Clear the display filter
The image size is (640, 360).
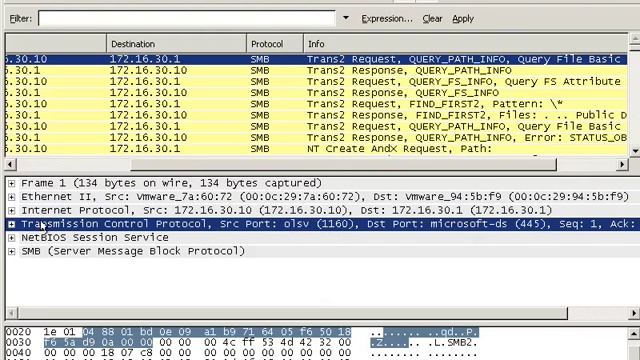tap(432, 19)
